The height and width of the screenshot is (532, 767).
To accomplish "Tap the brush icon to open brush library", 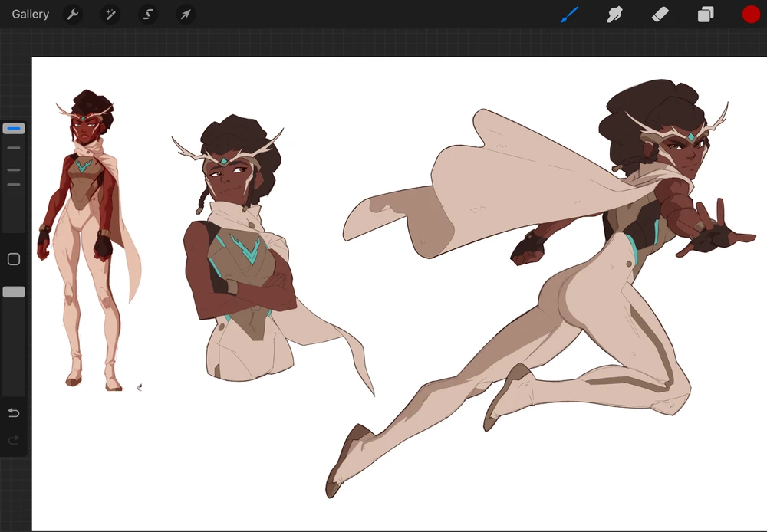I will (568, 14).
